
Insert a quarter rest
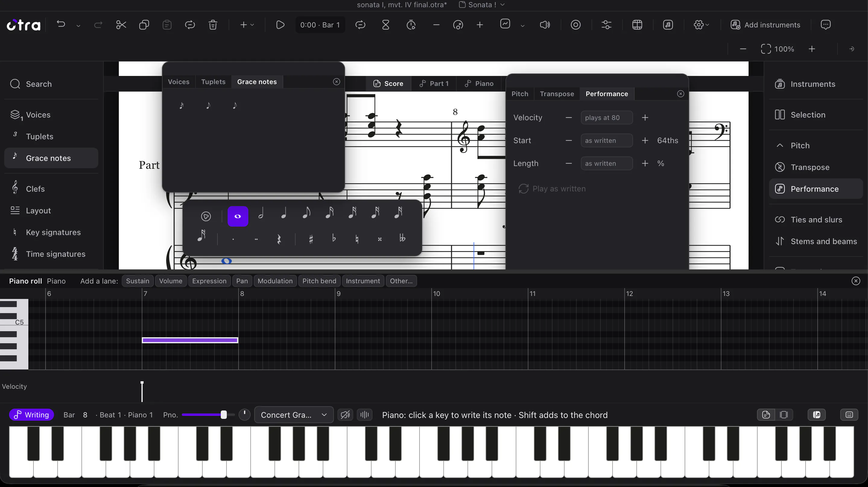point(279,240)
